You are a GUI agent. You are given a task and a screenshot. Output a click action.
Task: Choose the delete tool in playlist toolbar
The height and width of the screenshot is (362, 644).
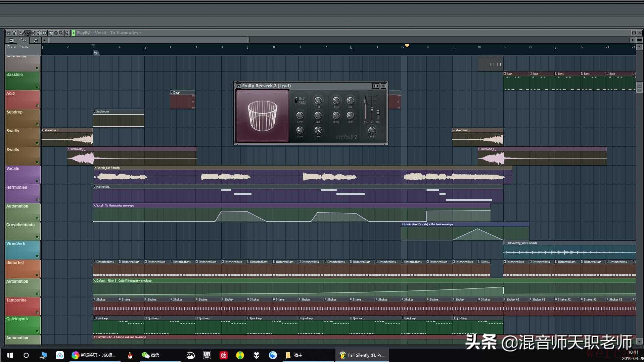point(33,33)
